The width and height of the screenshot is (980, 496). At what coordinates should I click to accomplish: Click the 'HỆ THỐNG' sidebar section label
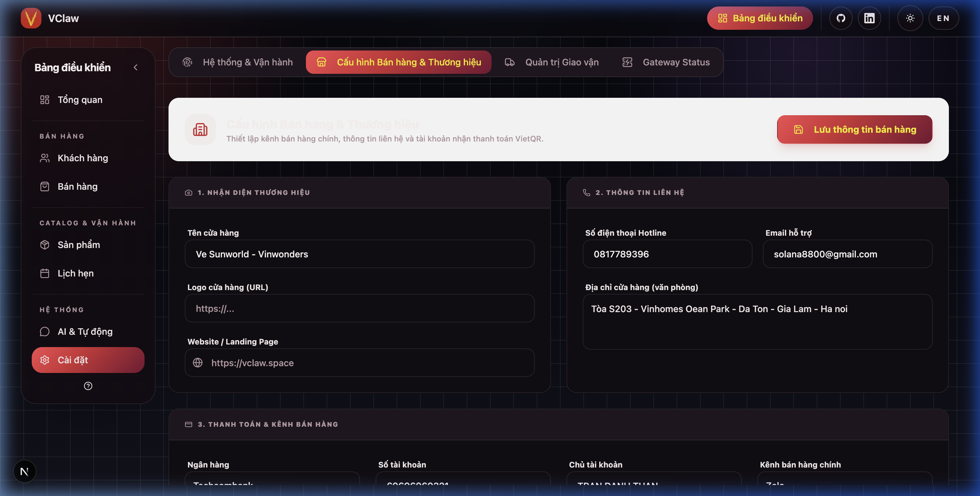tap(62, 310)
